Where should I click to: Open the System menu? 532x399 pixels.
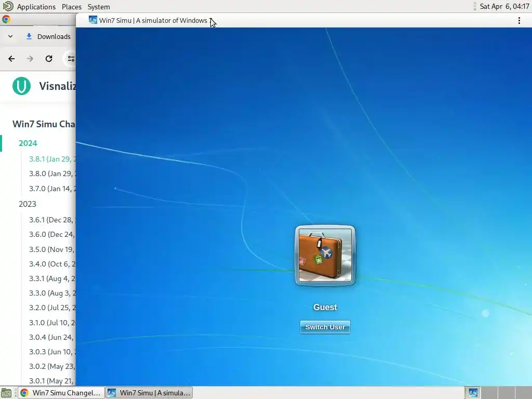coord(99,7)
